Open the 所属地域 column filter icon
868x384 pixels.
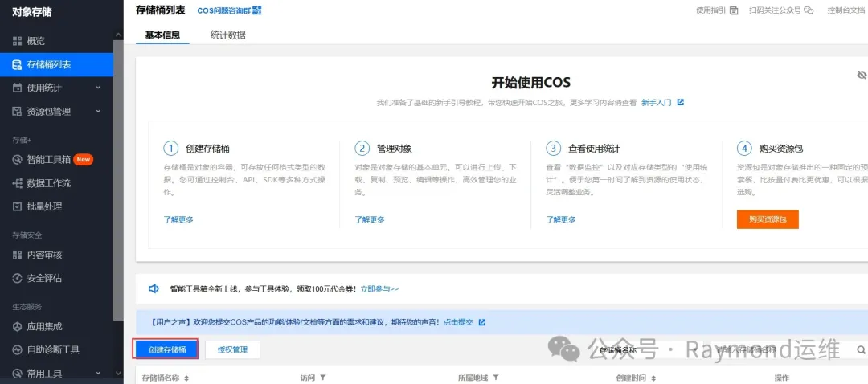coord(496,378)
